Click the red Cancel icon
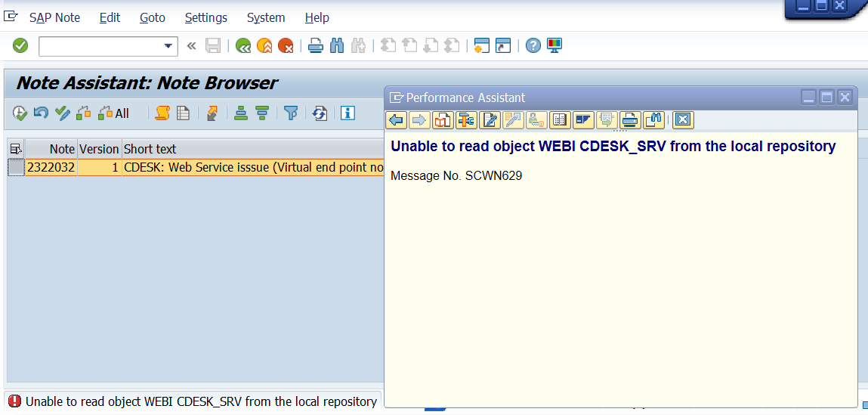This screenshot has height=415, width=868. [286, 46]
